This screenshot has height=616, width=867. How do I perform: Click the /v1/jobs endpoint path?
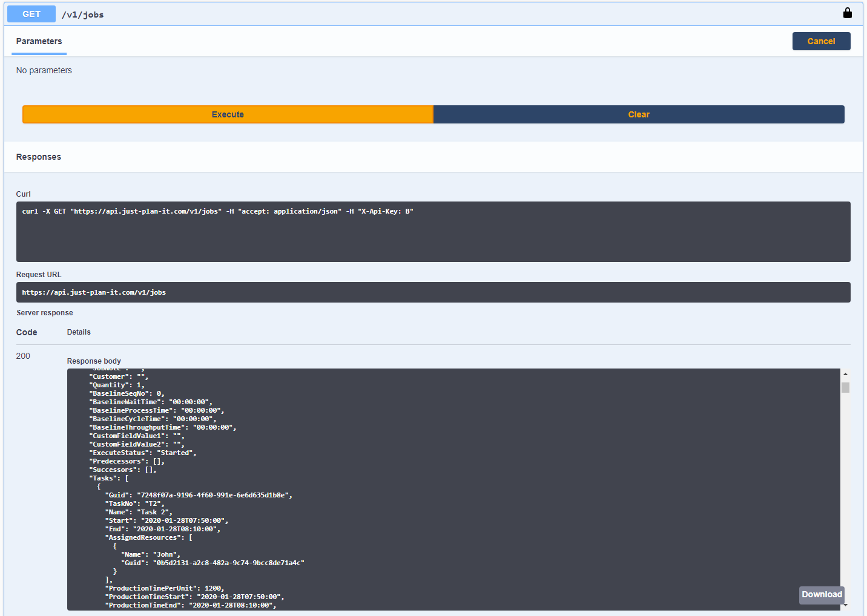click(x=82, y=15)
